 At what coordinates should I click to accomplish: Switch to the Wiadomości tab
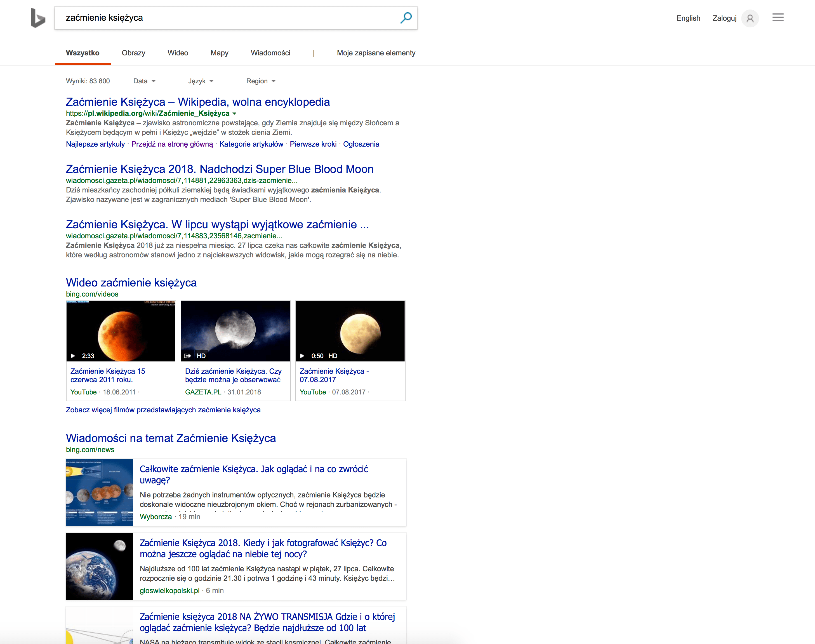tap(271, 53)
